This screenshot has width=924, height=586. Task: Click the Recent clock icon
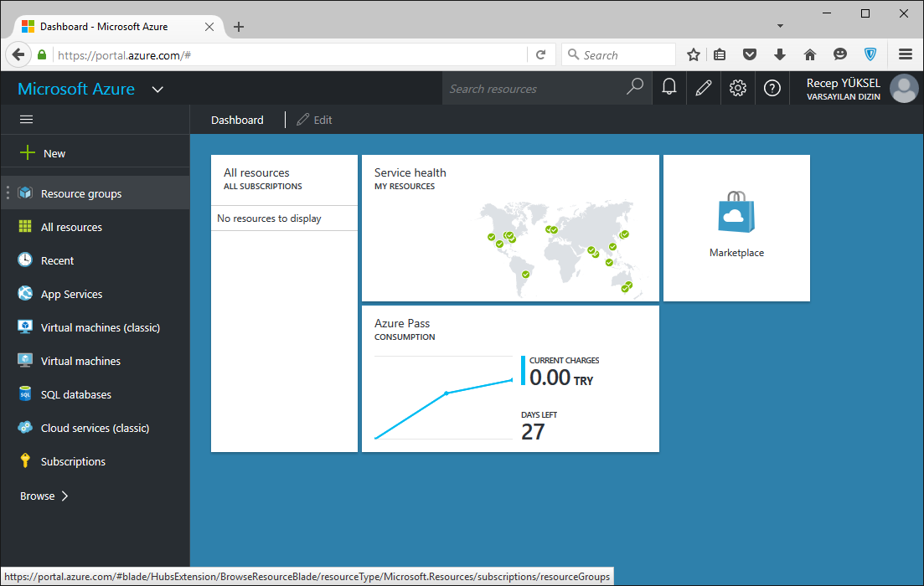coord(25,260)
